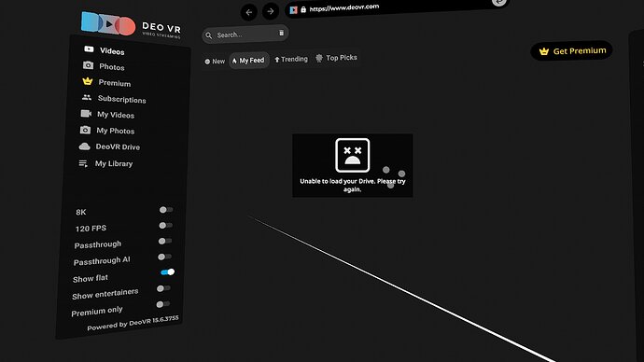The width and height of the screenshot is (644, 362).
Task: Click the dot icon beside New
Action: point(207,62)
